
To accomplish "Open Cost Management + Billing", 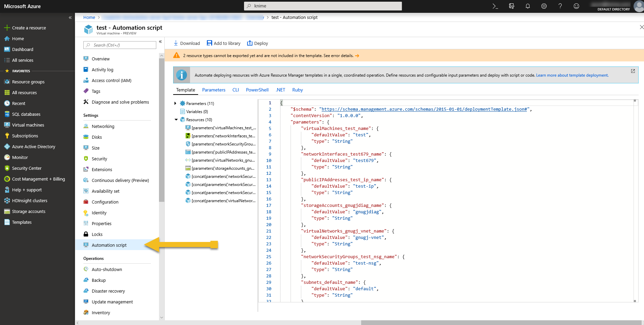I will 38,179.
